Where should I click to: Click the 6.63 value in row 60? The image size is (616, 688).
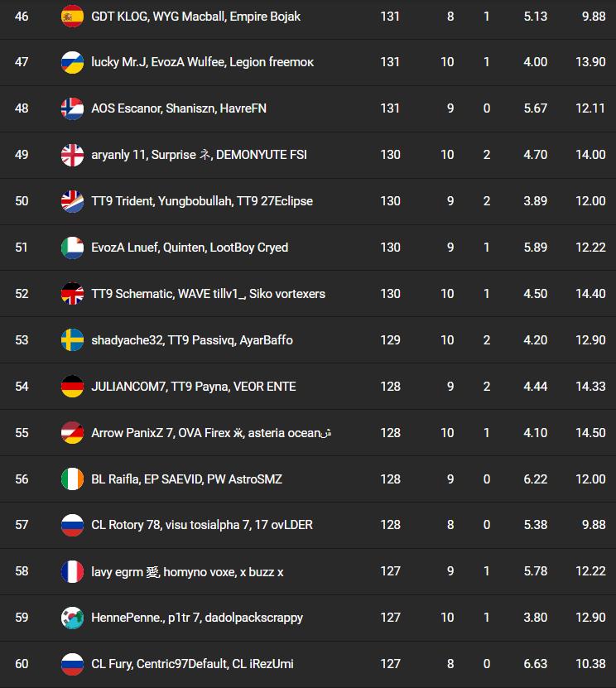point(536,664)
